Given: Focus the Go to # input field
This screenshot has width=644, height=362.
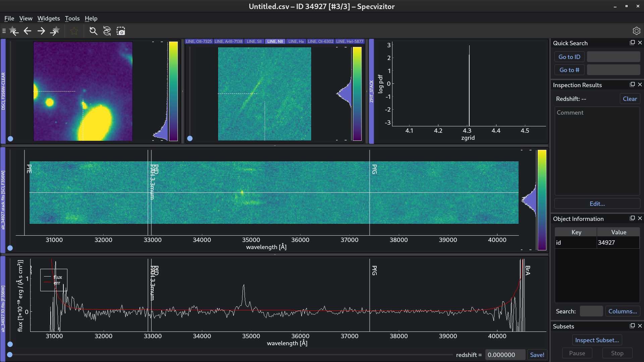Looking at the screenshot, I should [x=613, y=70].
